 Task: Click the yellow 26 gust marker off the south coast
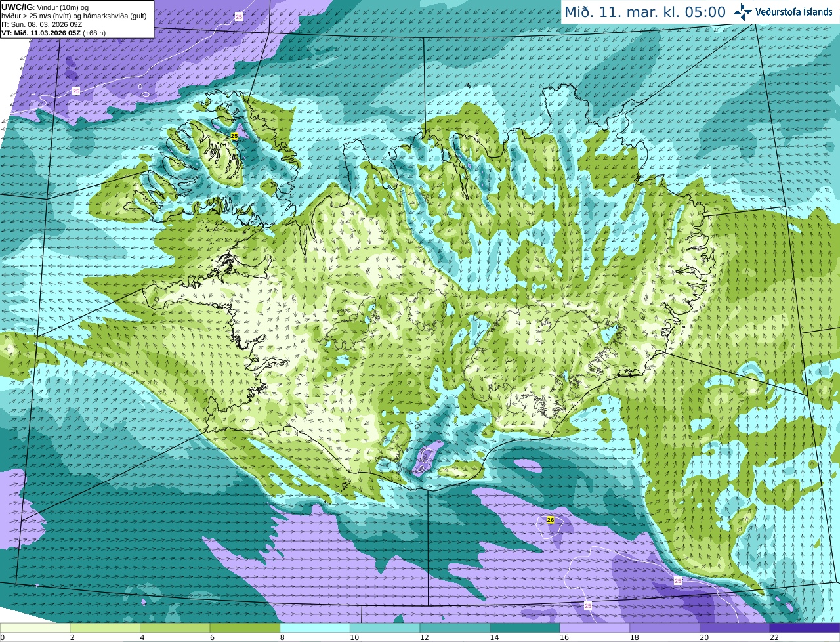551,520
